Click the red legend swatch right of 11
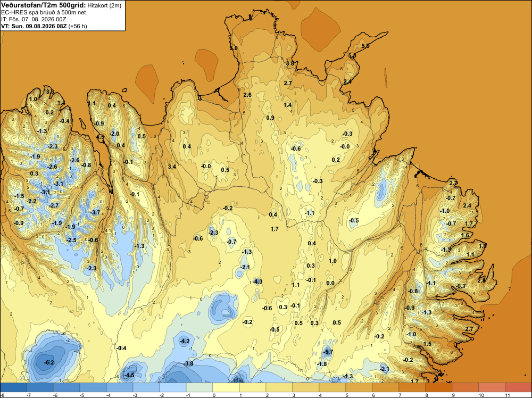Image resolution: width=532 pixels, height=398 pixels. [518, 387]
